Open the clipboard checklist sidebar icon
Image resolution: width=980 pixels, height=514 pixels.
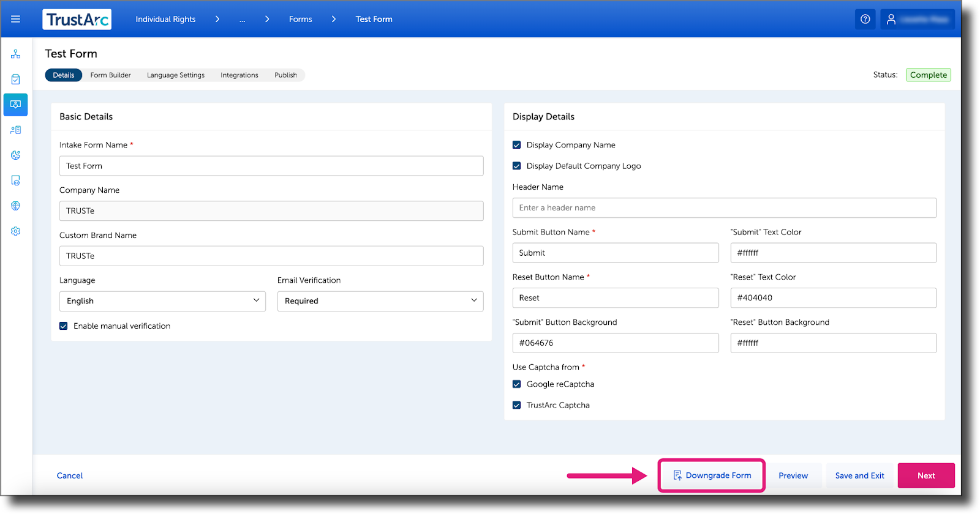coord(15,80)
